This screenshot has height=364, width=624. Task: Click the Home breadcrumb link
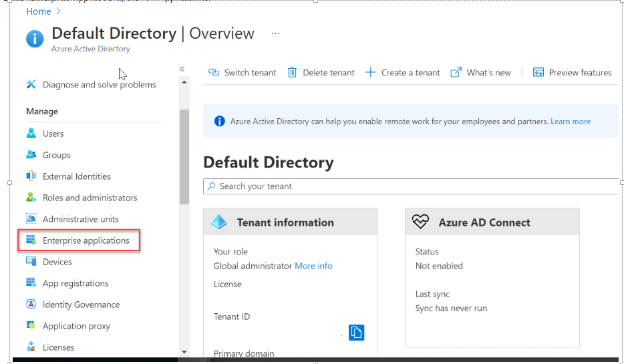click(38, 11)
